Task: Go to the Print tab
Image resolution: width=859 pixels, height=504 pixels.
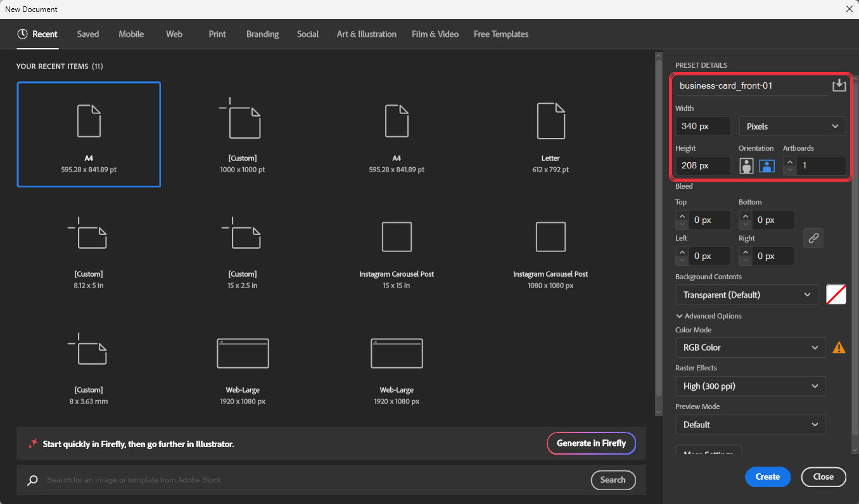Action: click(x=217, y=34)
